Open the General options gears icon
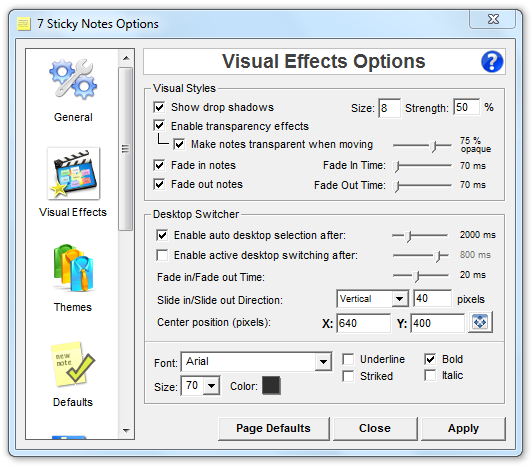The width and height of the screenshot is (532, 467). 73,79
